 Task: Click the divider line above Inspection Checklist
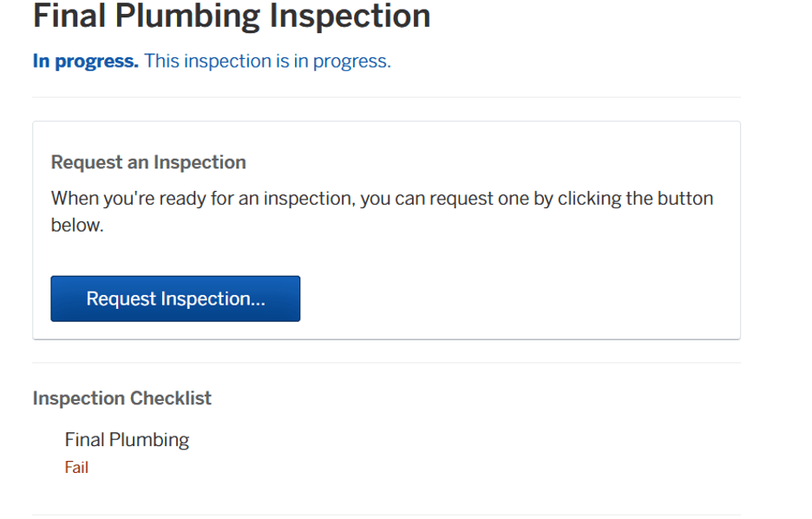[386, 363]
